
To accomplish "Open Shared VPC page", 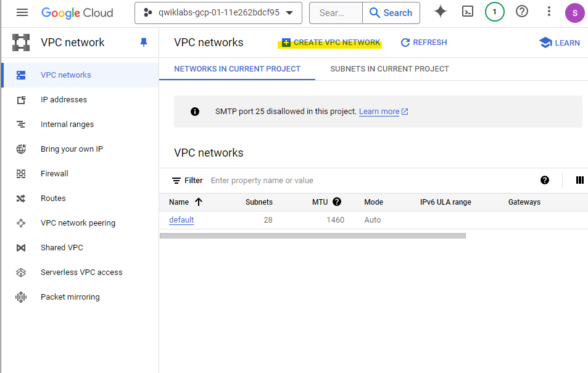I will pos(80,248).
